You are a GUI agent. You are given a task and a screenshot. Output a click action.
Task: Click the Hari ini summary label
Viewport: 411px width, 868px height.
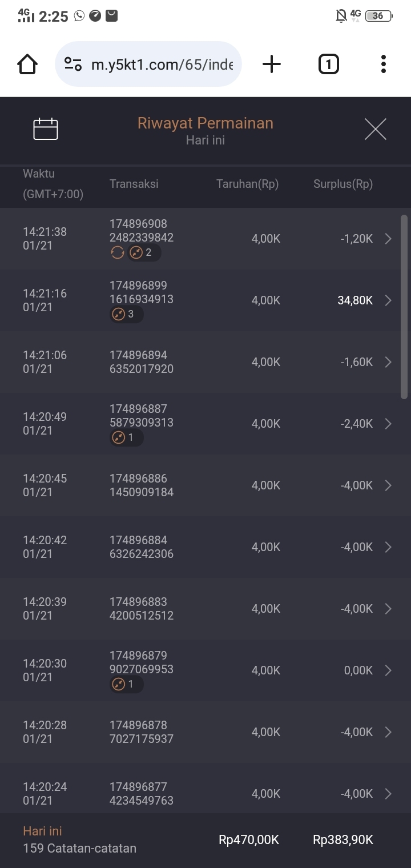42,831
